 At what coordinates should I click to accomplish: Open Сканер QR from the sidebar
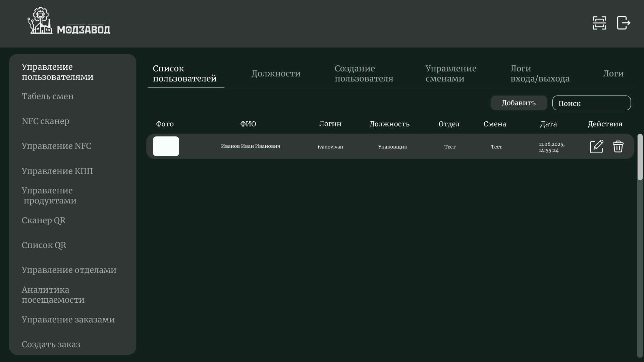[x=44, y=220]
